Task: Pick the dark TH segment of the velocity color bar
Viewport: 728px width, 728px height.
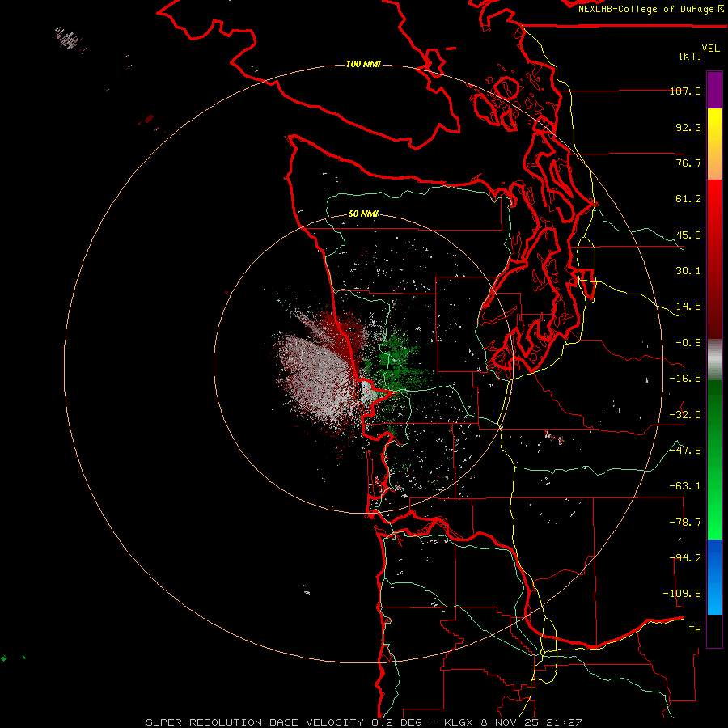Action: click(714, 630)
